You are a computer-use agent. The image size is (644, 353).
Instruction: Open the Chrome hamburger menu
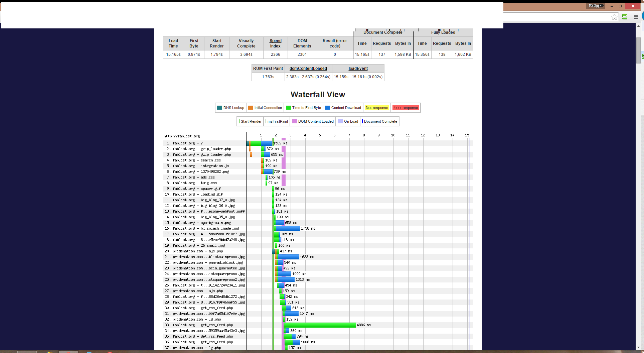tap(636, 17)
